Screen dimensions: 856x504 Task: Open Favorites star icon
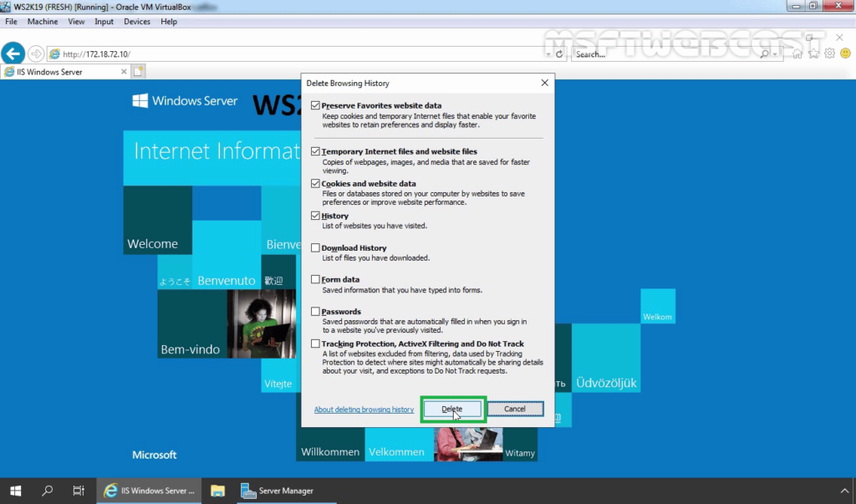814,53
